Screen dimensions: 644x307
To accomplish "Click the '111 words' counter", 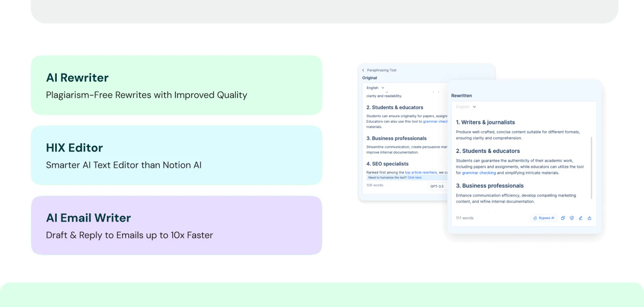I will point(465,218).
